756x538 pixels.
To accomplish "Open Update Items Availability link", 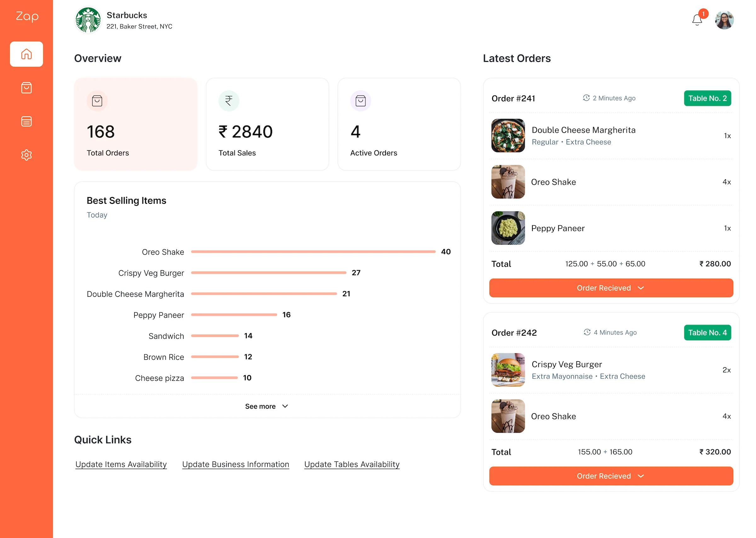I will (121, 465).
